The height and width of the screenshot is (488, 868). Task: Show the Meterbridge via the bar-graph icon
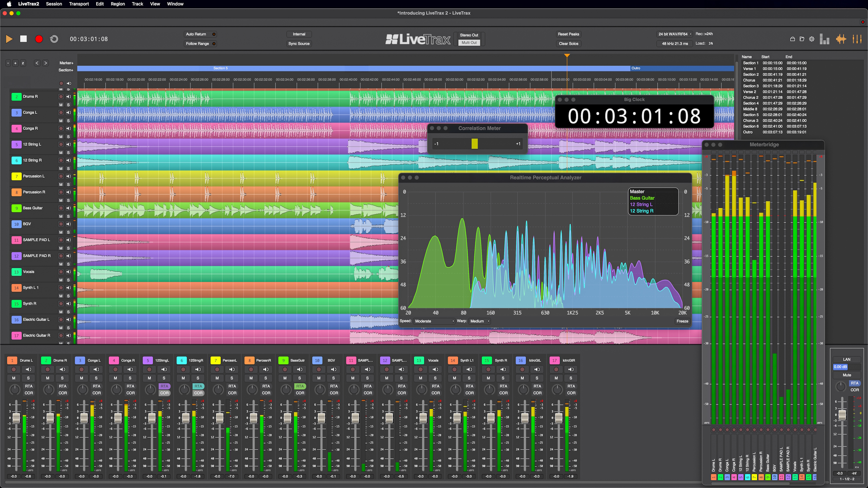click(x=825, y=39)
